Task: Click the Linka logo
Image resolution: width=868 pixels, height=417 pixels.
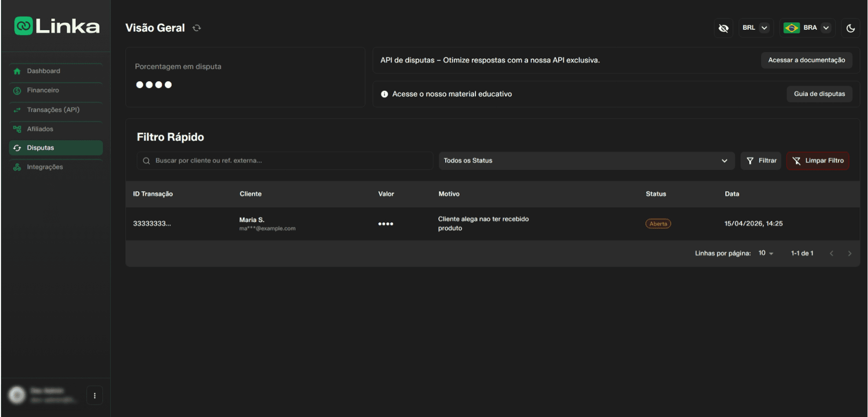Action: tap(57, 26)
